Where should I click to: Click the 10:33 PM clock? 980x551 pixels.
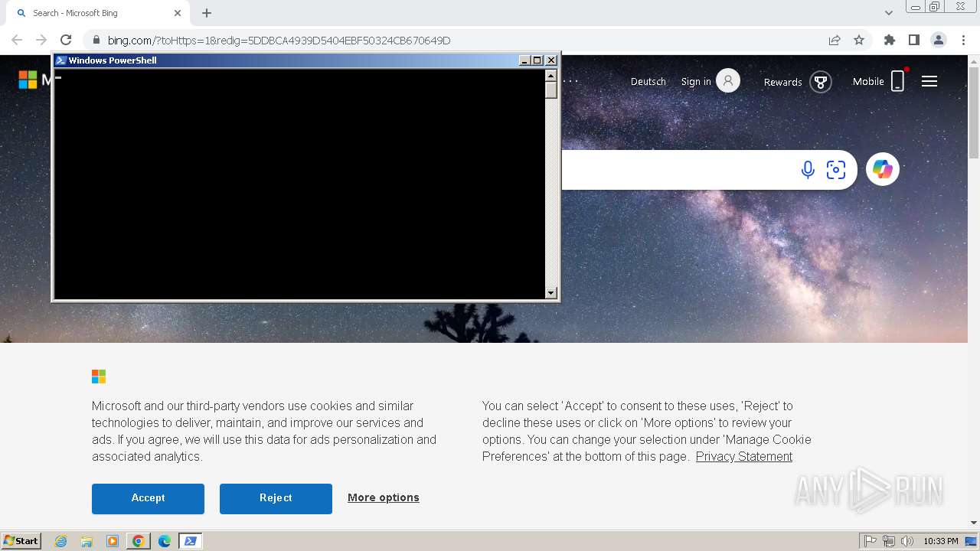(941, 541)
